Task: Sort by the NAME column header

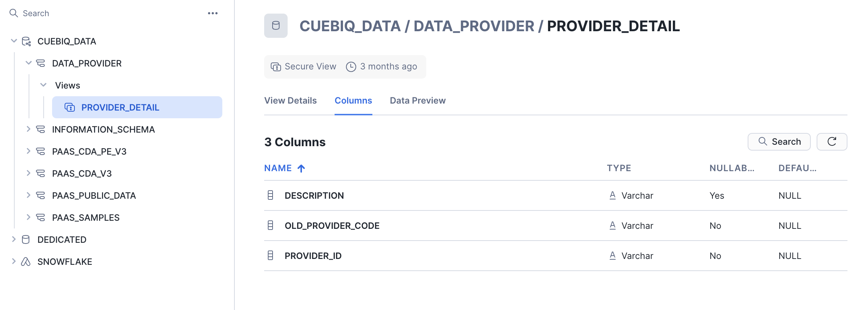Action: pos(278,168)
